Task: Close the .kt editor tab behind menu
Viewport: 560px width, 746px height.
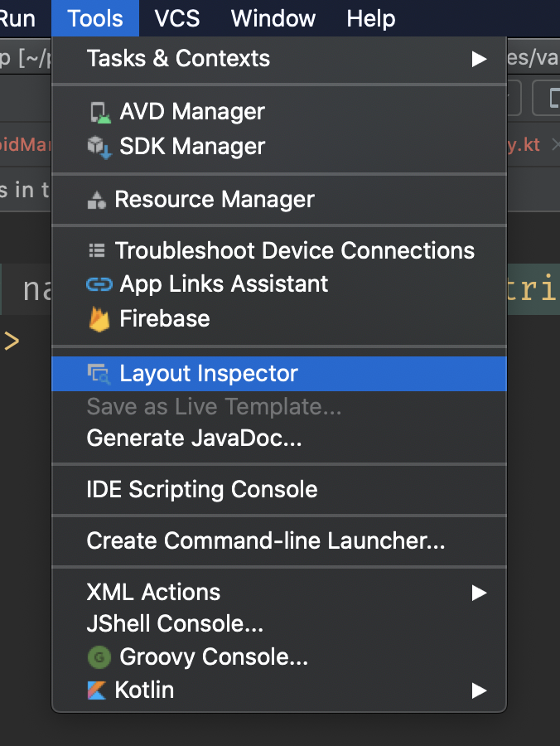Action: click(x=555, y=144)
